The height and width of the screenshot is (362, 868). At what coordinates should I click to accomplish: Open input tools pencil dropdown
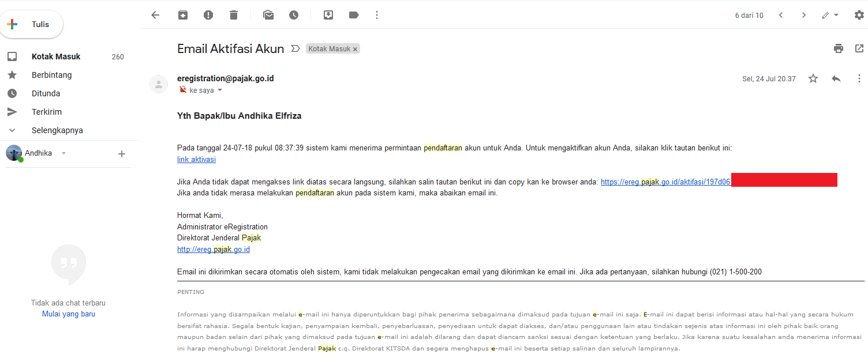830,15
